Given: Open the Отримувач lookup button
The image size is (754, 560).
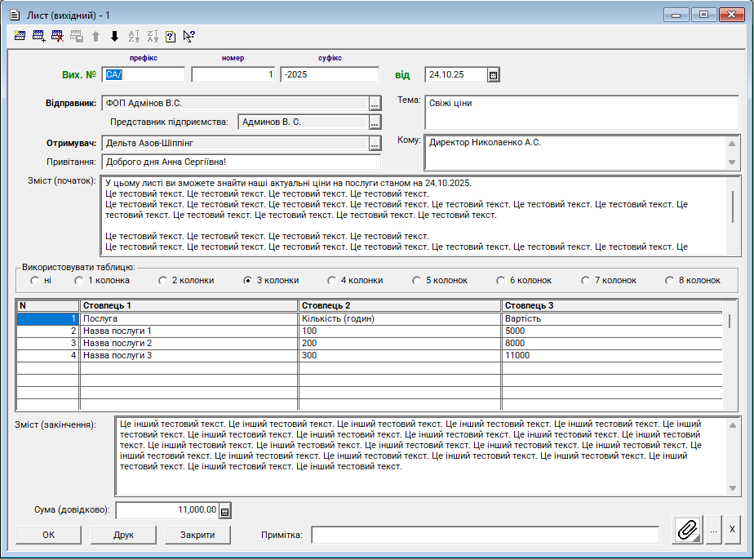Looking at the screenshot, I should pos(375,144).
